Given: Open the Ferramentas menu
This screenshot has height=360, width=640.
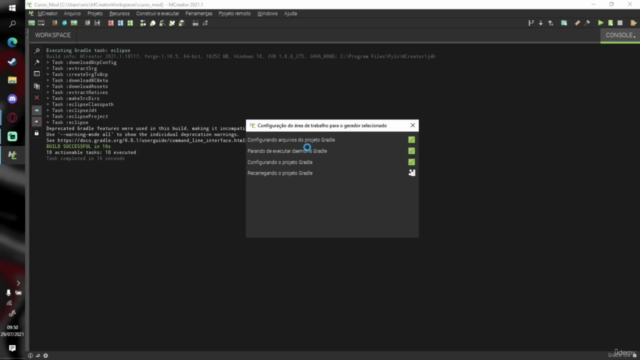Looking at the screenshot, I should 199,13.
